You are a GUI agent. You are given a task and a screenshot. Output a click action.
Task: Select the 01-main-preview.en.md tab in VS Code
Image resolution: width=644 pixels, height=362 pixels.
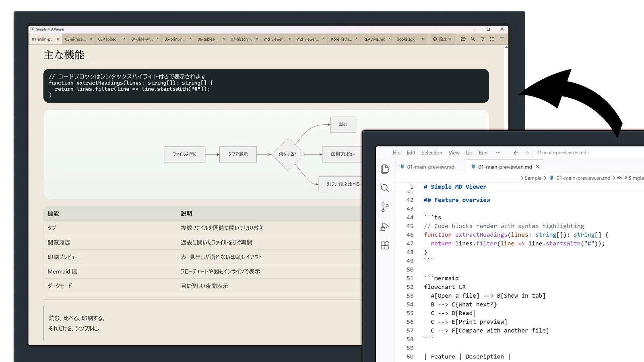tap(505, 167)
